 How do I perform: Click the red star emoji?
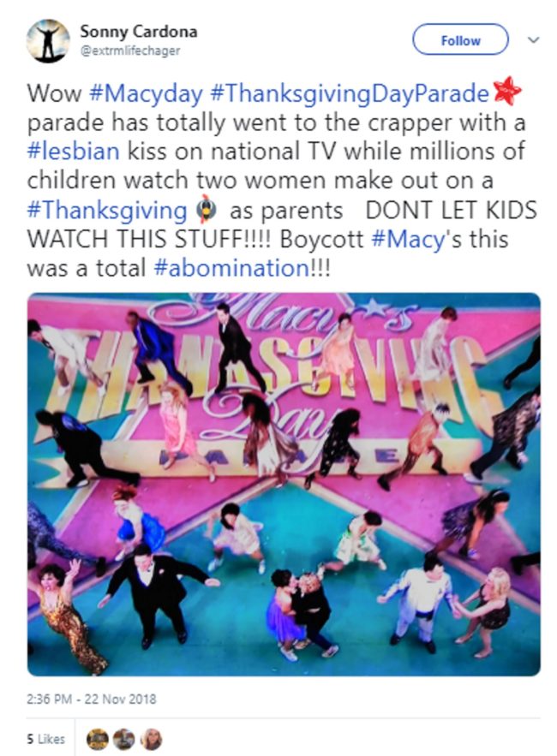tap(507, 92)
